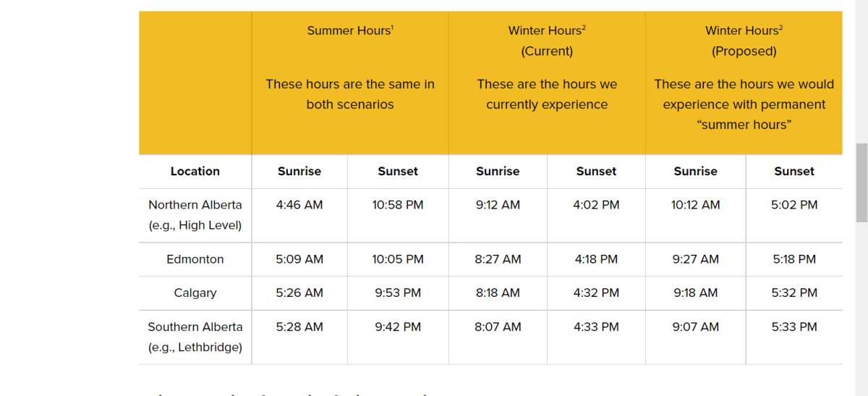This screenshot has width=868, height=396.
Task: Click the 4:33 PM Lethbridge sunset cell
Action: pyautogui.click(x=596, y=327)
